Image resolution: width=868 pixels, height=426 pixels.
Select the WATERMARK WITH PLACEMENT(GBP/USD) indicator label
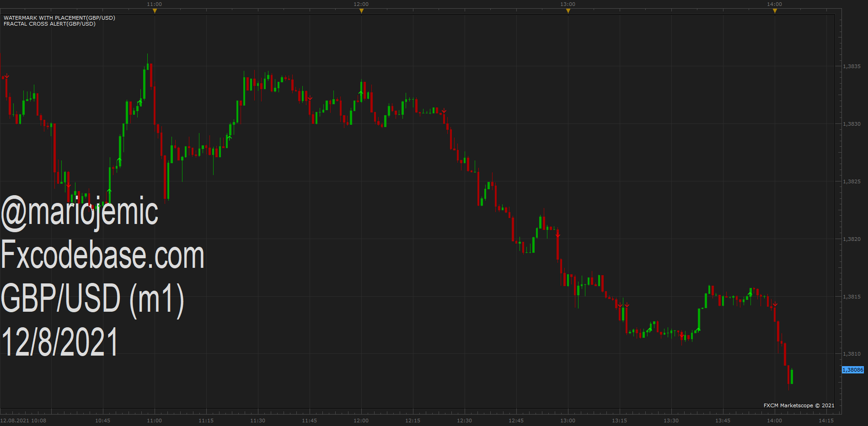pos(59,18)
